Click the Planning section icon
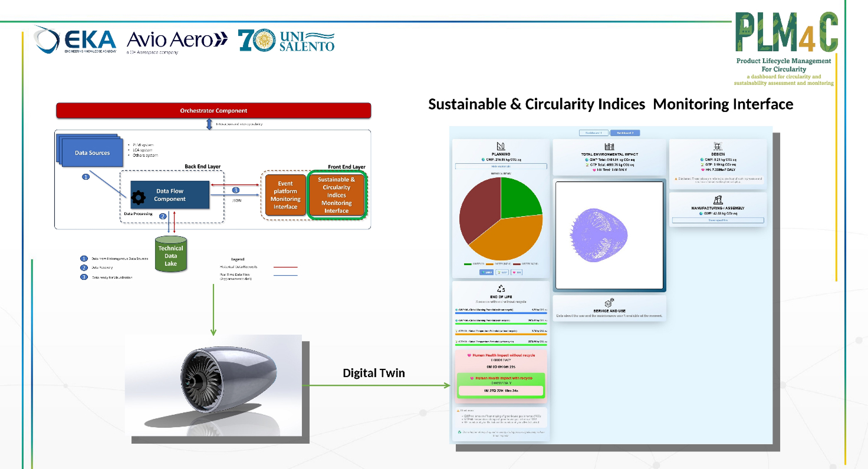This screenshot has height=469, width=868. pyautogui.click(x=500, y=146)
